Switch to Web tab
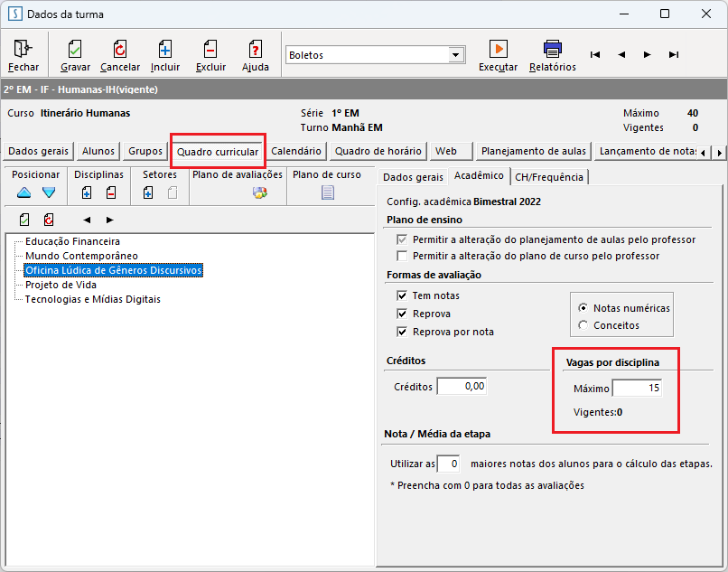This screenshot has width=728, height=572. coord(452,151)
